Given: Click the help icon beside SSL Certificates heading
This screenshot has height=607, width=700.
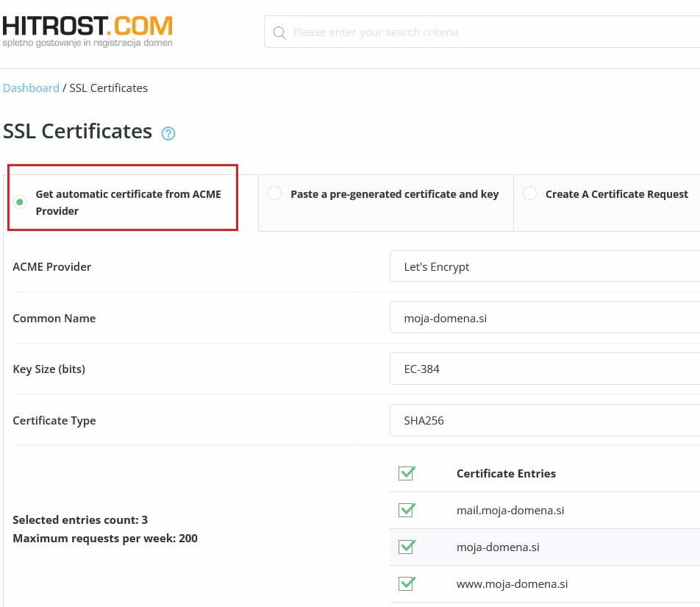Looking at the screenshot, I should click(x=168, y=134).
